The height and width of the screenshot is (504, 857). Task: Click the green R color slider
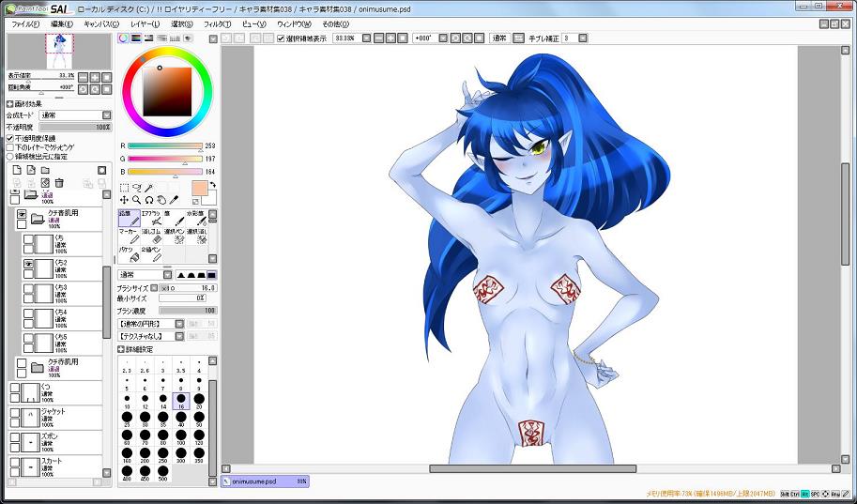coord(165,146)
